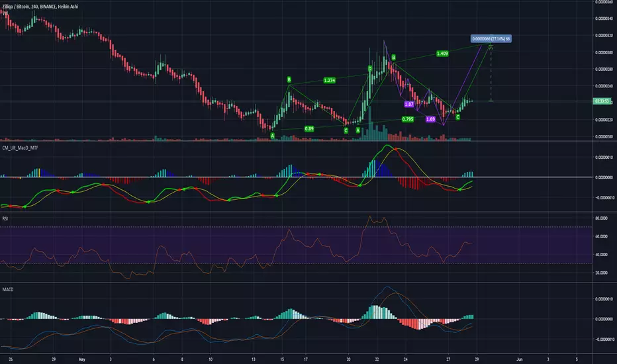Select date 22 on the time axis
The image size is (617, 364).
click(x=377, y=359)
